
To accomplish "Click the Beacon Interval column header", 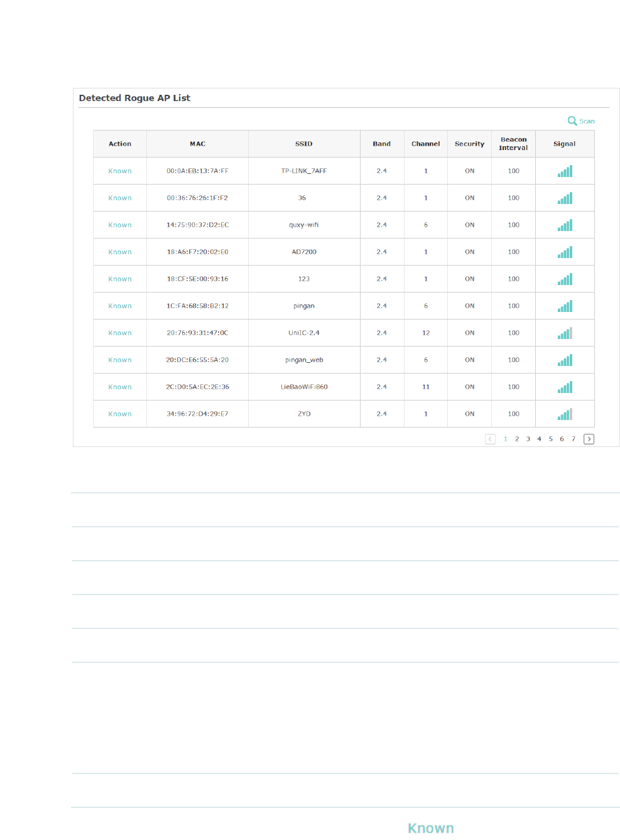I will (514, 144).
